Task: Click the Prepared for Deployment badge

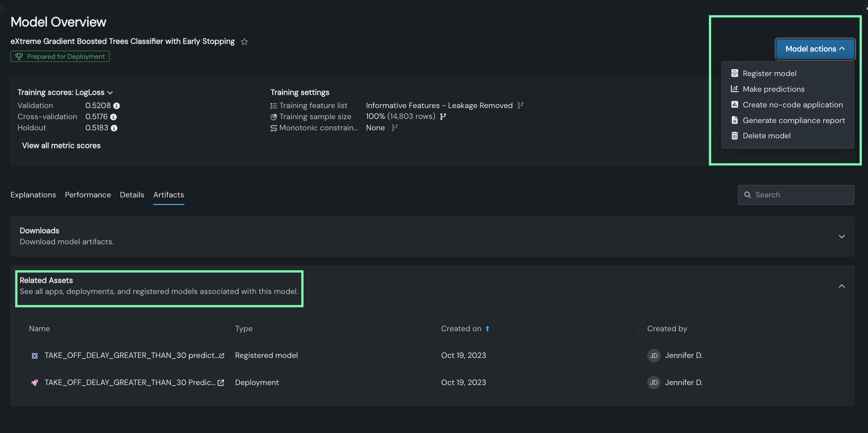Action: tap(60, 56)
